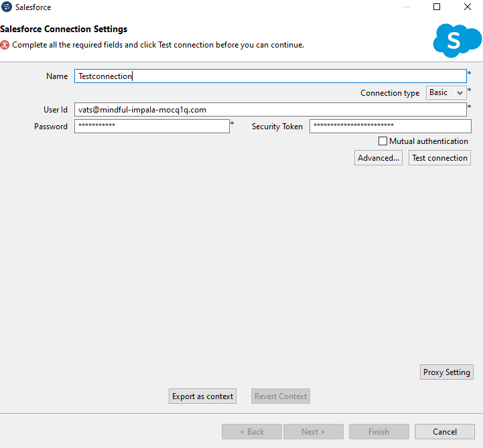Click the Name label

57,76
